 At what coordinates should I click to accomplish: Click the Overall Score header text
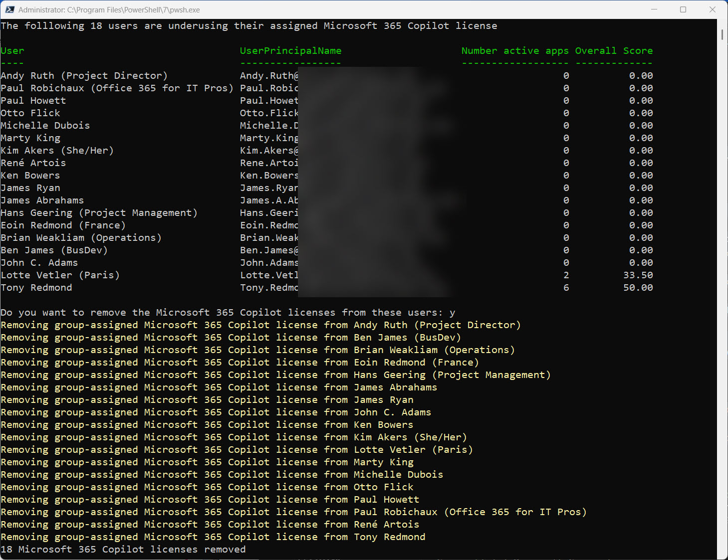point(614,50)
